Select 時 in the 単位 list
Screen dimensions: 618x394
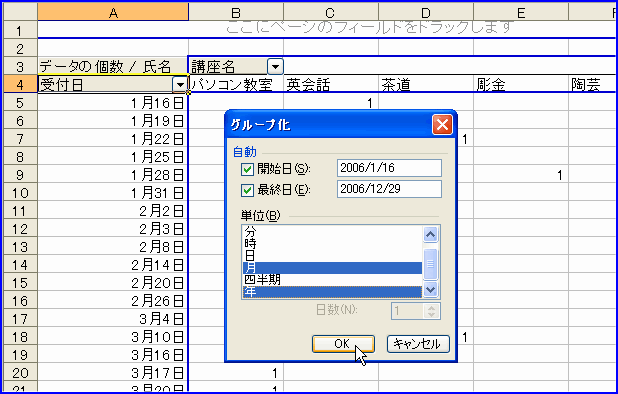tap(332, 243)
